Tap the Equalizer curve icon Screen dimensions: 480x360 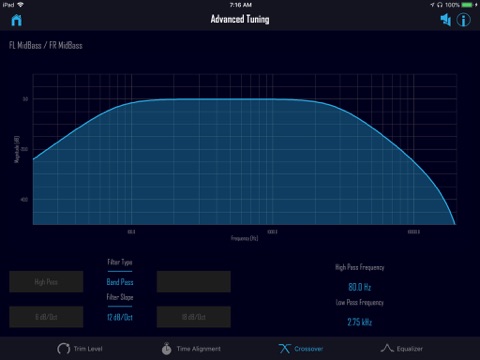coord(387,348)
